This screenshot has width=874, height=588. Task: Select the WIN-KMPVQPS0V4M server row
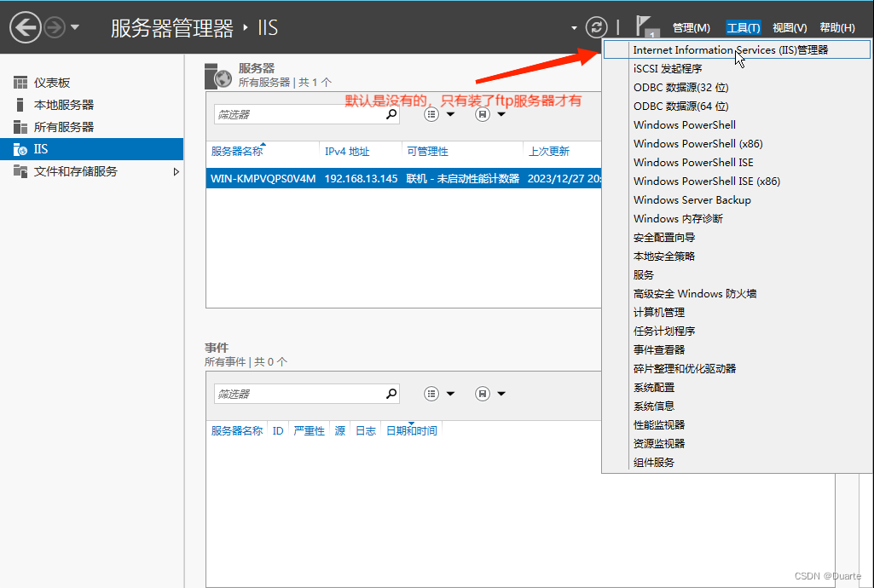(x=403, y=179)
